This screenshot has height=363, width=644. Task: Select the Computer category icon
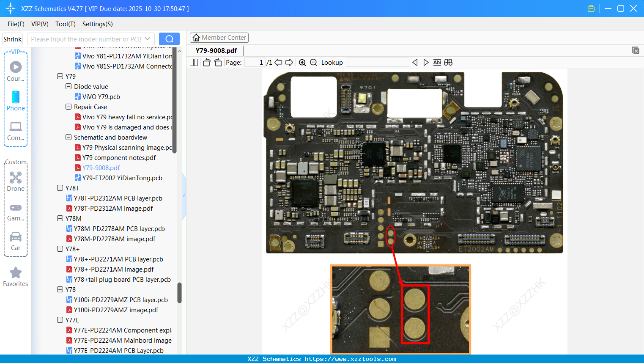[16, 126]
